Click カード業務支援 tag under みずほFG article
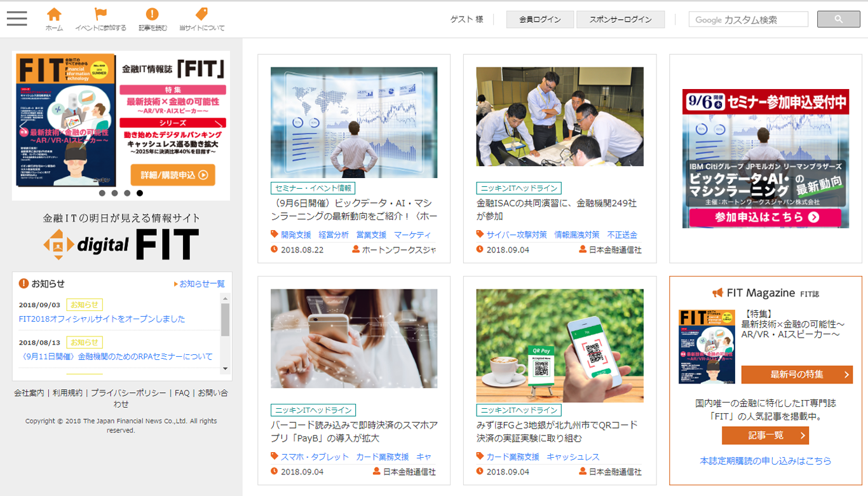Screen dimensions: 868x496 513,457
